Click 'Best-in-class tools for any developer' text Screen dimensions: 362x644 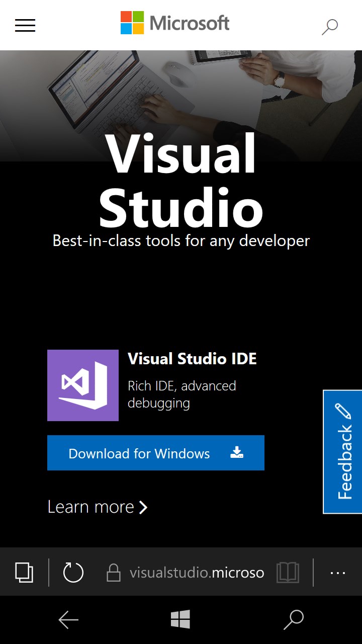click(x=181, y=241)
